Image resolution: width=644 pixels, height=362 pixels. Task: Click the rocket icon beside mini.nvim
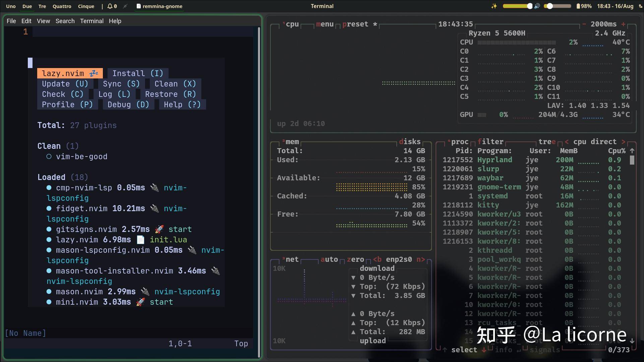coord(140,302)
